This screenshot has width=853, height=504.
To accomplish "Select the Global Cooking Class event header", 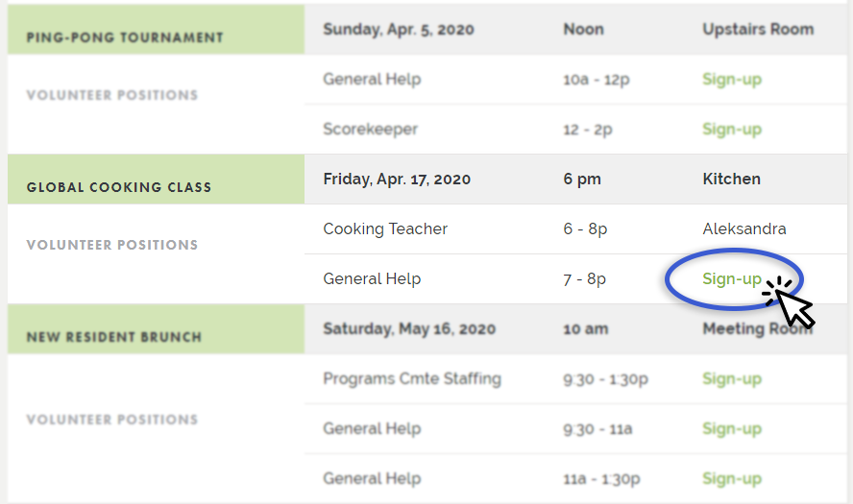I will tap(119, 187).
